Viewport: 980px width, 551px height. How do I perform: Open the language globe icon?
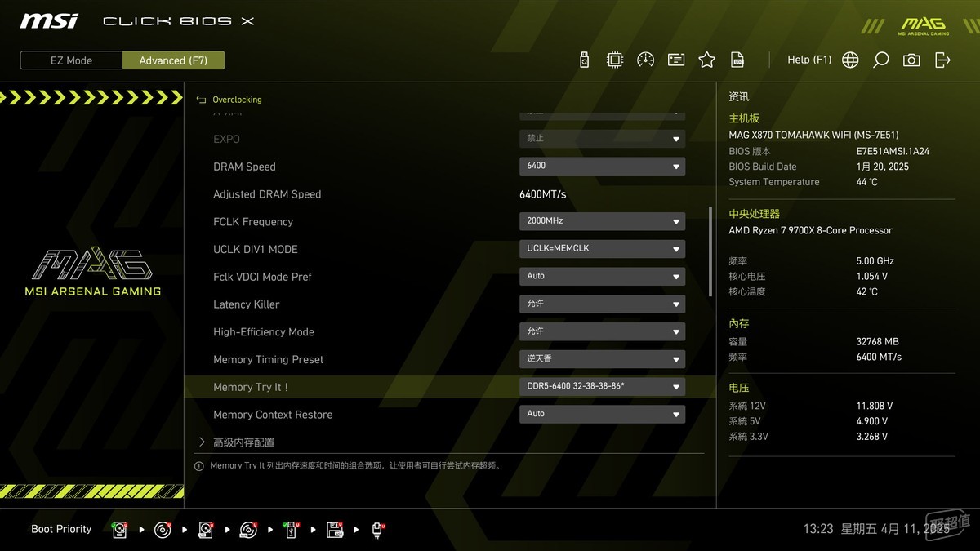(850, 60)
